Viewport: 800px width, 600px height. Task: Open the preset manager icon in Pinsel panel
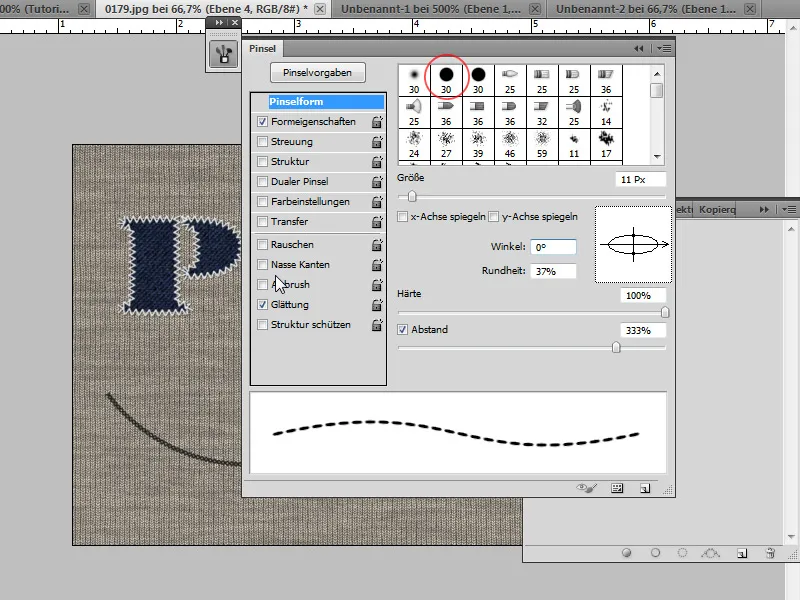[x=617, y=488]
